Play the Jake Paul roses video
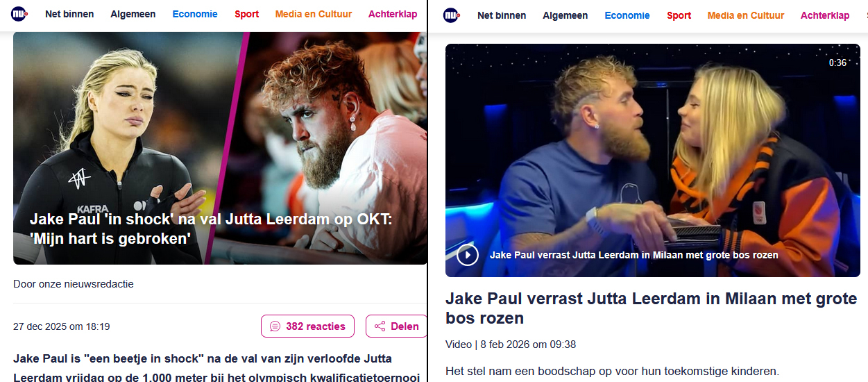 tap(468, 255)
